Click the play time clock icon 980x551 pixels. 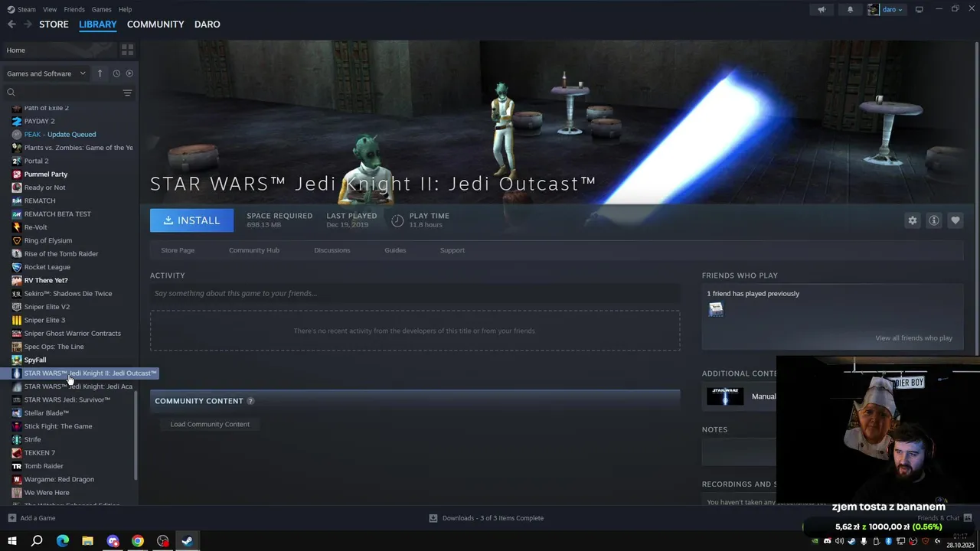pyautogui.click(x=397, y=220)
